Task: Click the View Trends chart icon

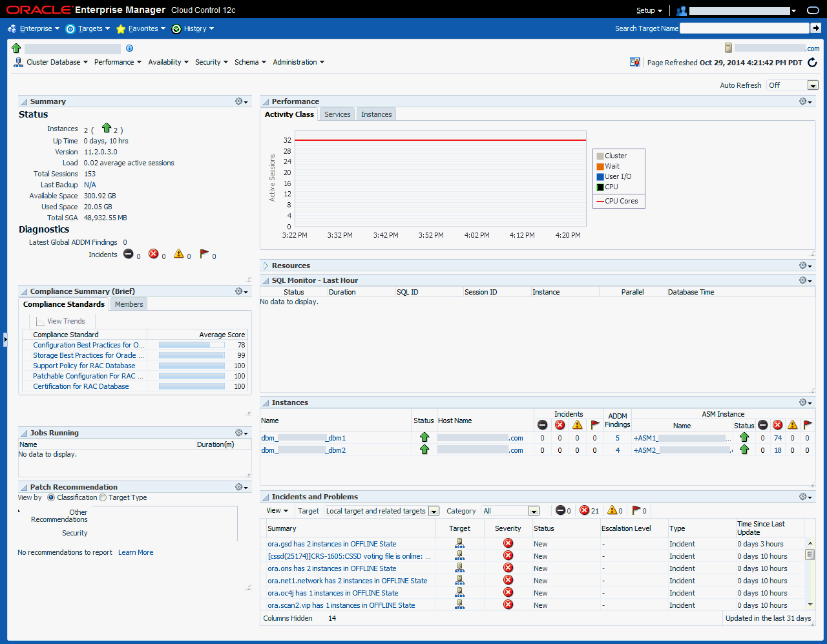Action: pyautogui.click(x=41, y=321)
